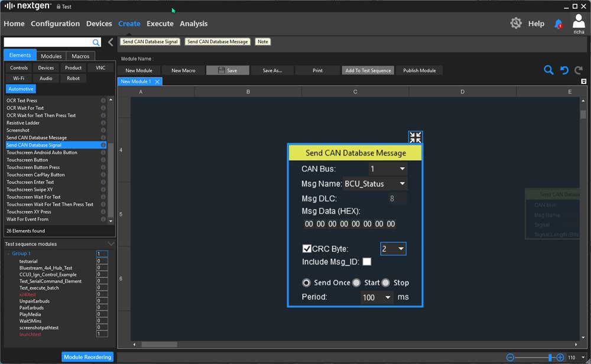Image resolution: width=591 pixels, height=364 pixels.
Task: Click the nextgen logo
Action: [x=28, y=6]
